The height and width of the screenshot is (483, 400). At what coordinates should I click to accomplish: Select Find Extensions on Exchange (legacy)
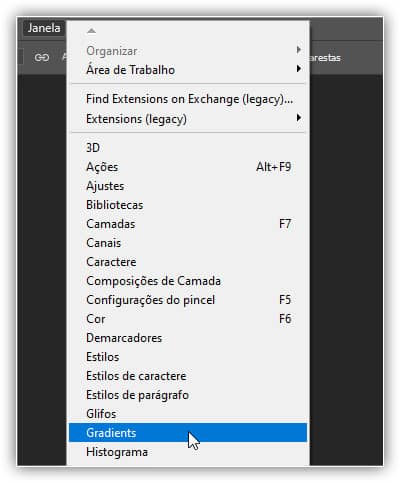click(x=188, y=99)
